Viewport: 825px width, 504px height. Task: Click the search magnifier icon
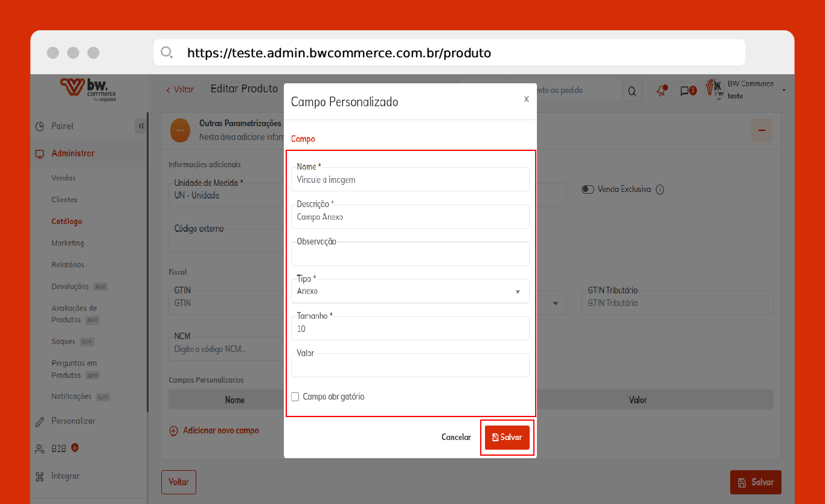pyautogui.click(x=632, y=91)
